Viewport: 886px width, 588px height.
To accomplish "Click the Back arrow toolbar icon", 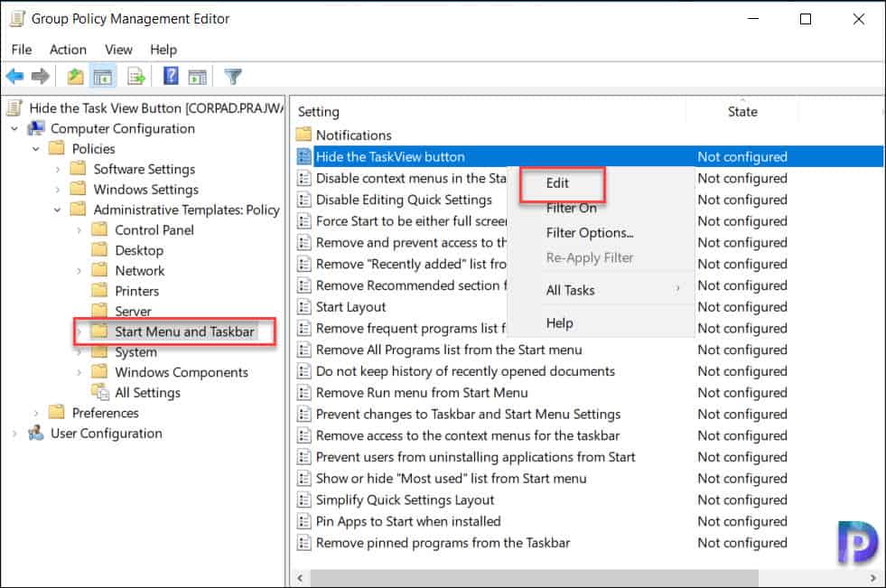I will tap(14, 76).
